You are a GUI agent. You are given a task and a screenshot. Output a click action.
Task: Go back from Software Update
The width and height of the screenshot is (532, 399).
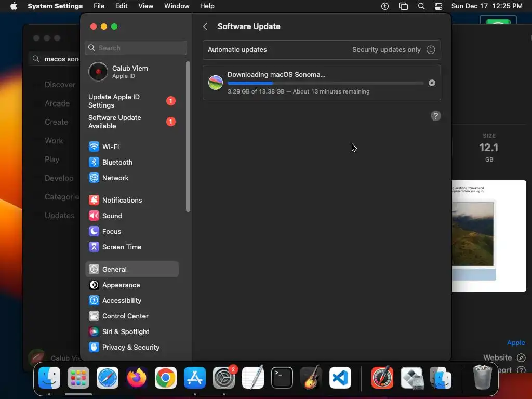(x=205, y=26)
